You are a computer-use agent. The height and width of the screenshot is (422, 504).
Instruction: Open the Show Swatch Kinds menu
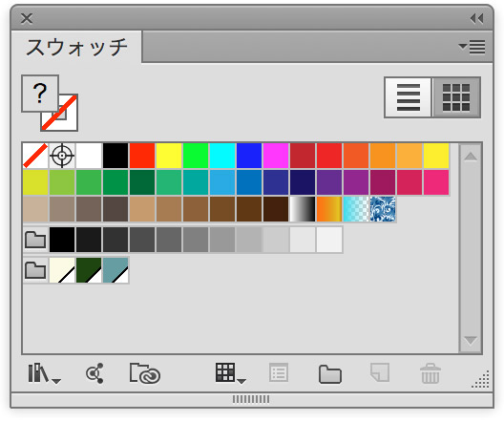pyautogui.click(x=230, y=373)
